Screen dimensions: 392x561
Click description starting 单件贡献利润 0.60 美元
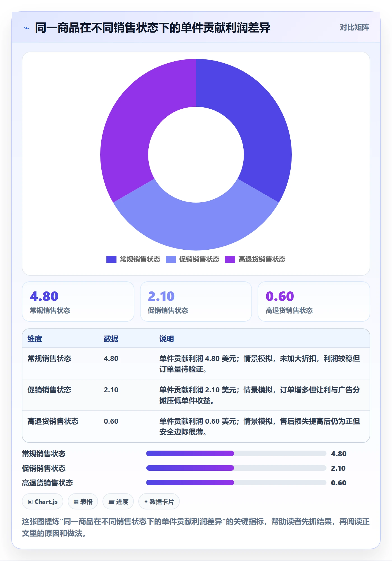point(260,426)
